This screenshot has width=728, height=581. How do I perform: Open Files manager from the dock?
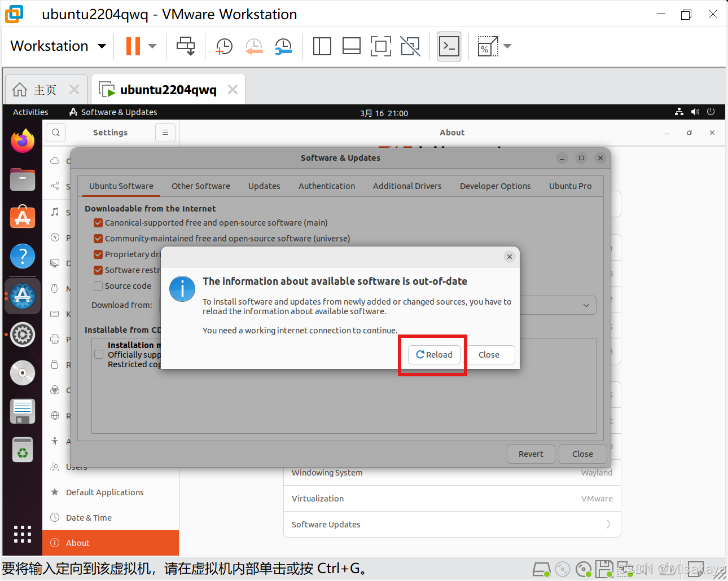(23, 179)
